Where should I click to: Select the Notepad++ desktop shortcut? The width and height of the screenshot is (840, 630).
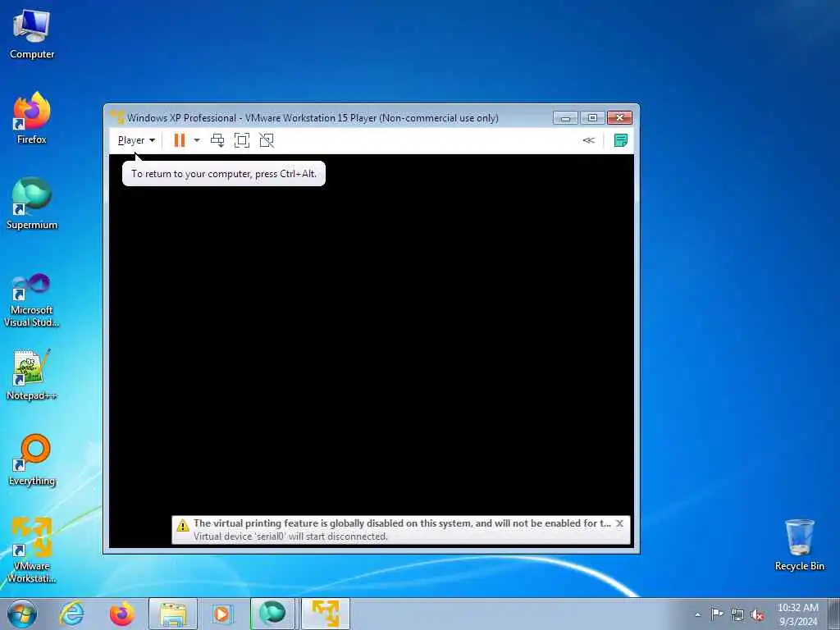pos(32,374)
